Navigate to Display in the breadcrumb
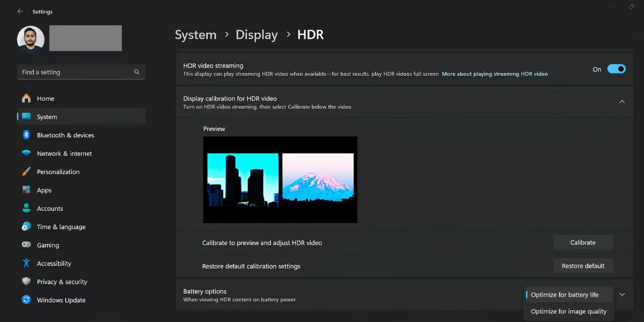The width and height of the screenshot is (644, 322). pos(257,34)
